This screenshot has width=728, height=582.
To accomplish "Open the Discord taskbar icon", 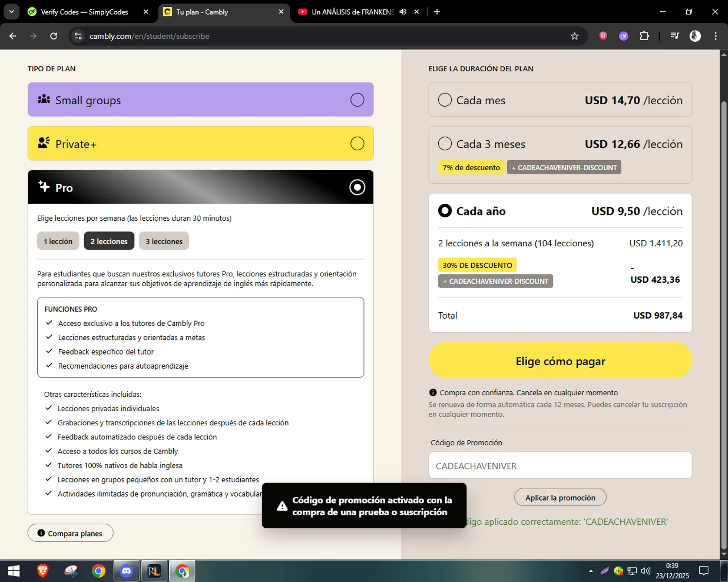I will [127, 571].
